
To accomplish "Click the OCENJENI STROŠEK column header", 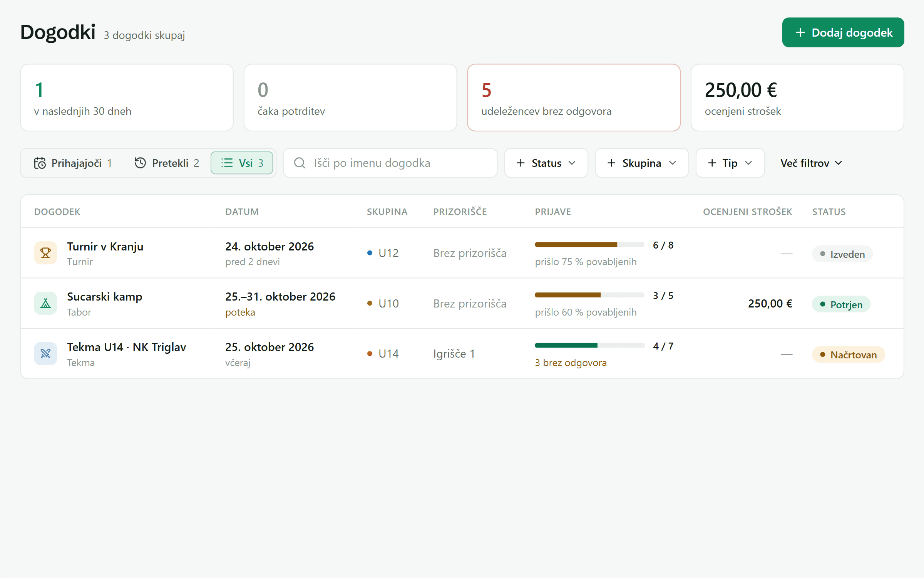I will click(748, 212).
